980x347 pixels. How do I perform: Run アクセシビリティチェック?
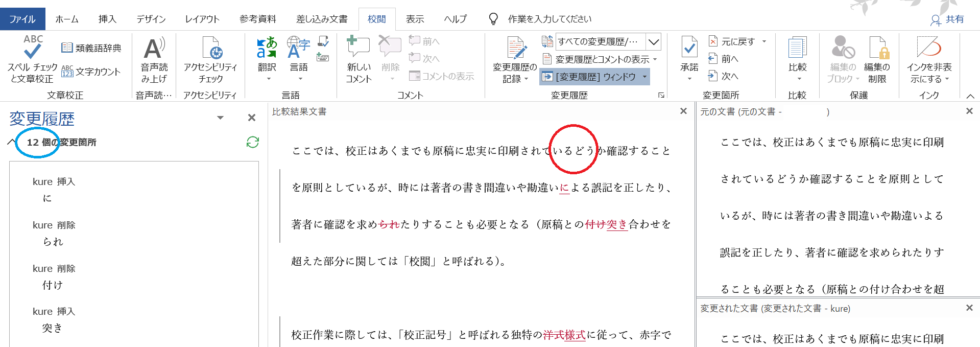(210, 59)
